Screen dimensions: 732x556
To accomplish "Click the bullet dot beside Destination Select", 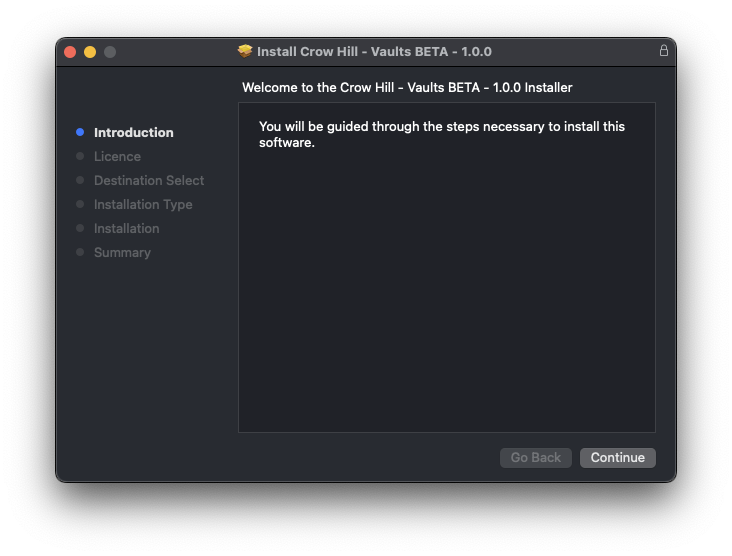I will click(x=80, y=180).
